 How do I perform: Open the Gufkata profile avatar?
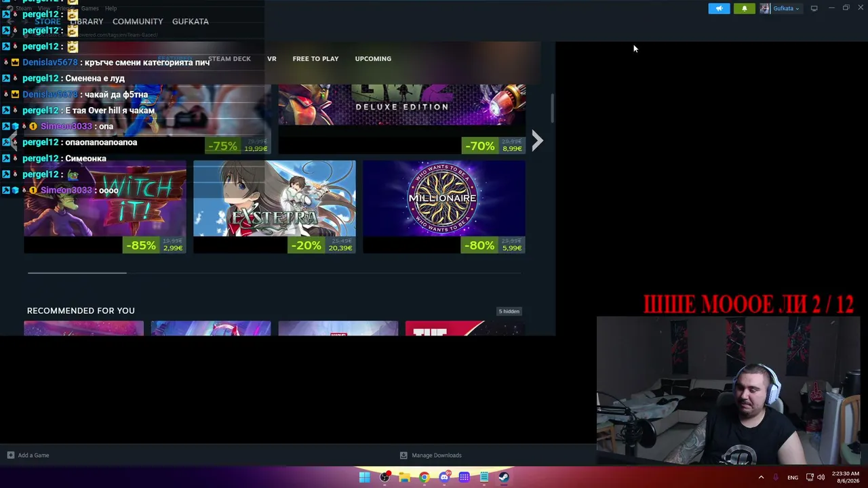pos(765,9)
